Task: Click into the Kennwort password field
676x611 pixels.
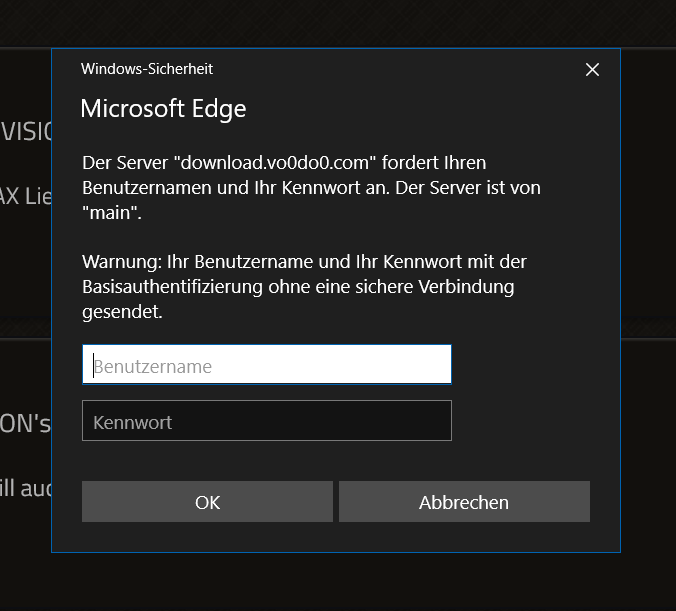Action: 266,421
